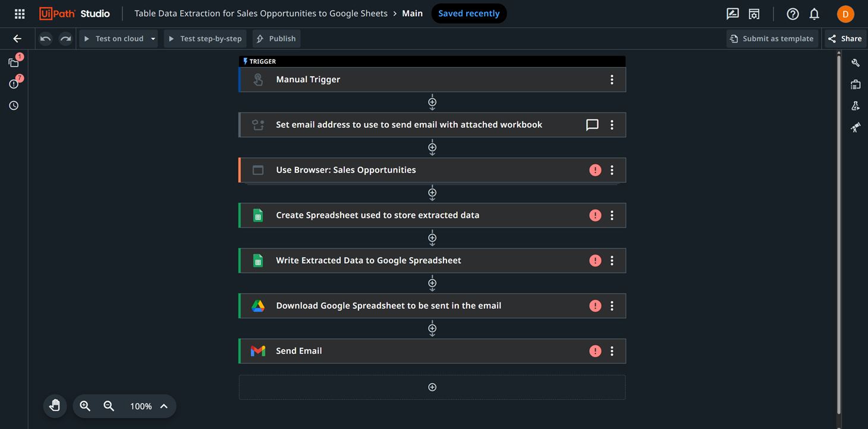Open the toolbox resources panel
The height and width of the screenshot is (429, 868).
(855, 84)
